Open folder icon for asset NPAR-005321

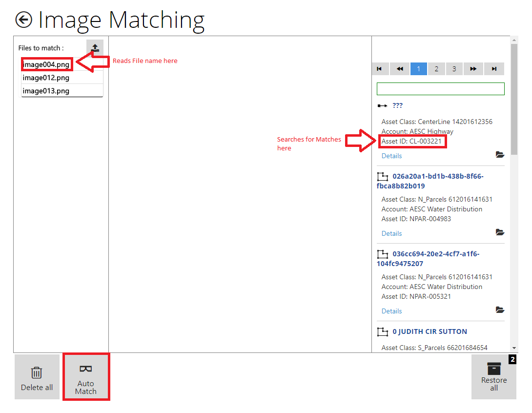pos(500,310)
